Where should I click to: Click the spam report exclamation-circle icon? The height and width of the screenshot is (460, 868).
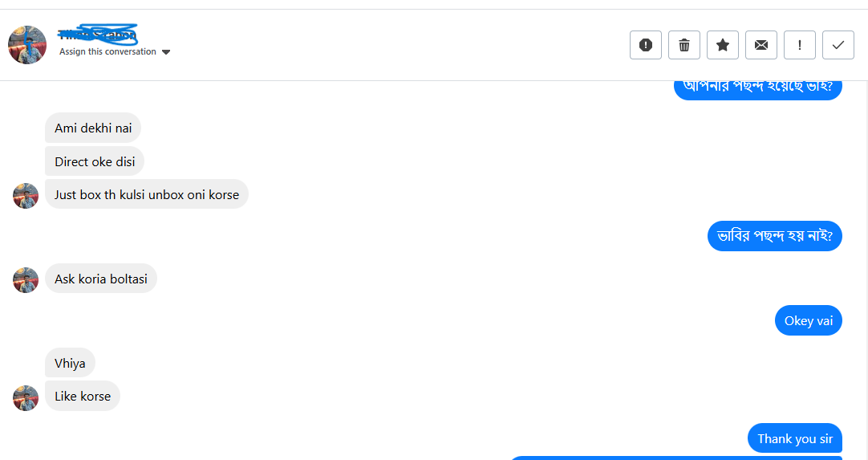click(646, 45)
